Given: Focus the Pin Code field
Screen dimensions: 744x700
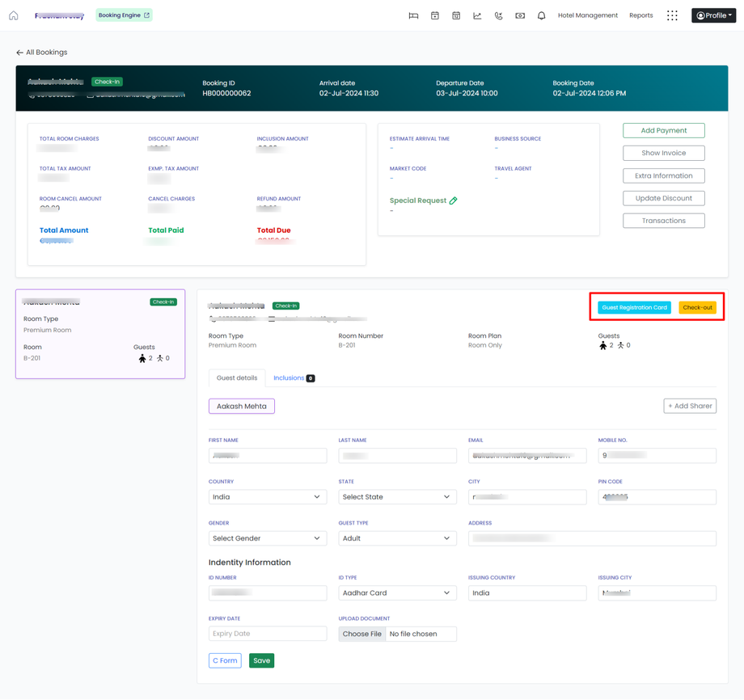Looking at the screenshot, I should point(657,497).
